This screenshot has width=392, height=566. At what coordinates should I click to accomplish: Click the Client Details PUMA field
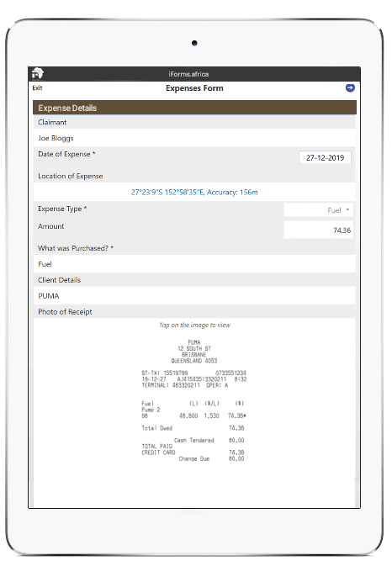tap(194, 296)
